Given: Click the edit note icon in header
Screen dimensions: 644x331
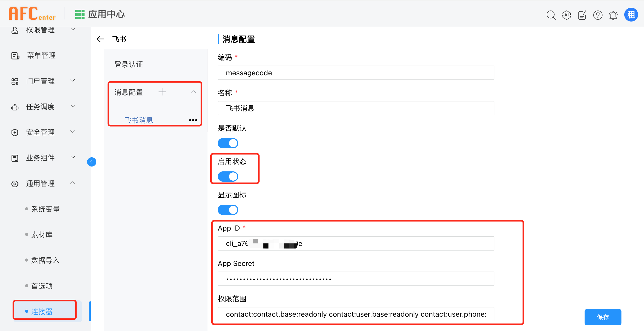Looking at the screenshot, I should point(582,15).
